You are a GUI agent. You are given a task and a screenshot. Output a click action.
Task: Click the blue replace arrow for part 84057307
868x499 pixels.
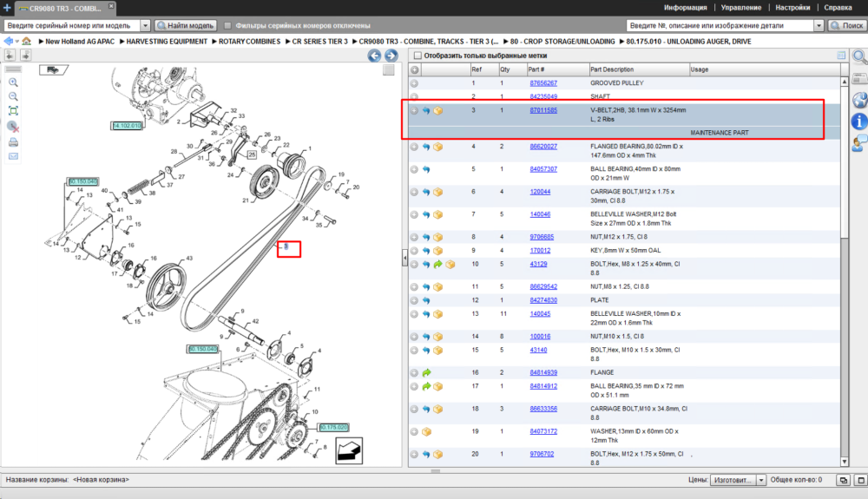tap(426, 169)
